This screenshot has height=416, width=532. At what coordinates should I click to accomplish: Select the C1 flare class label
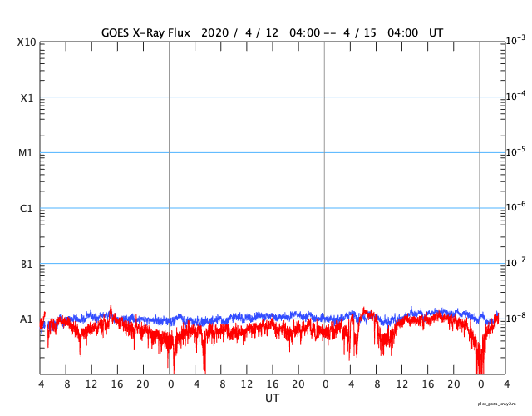26,209
